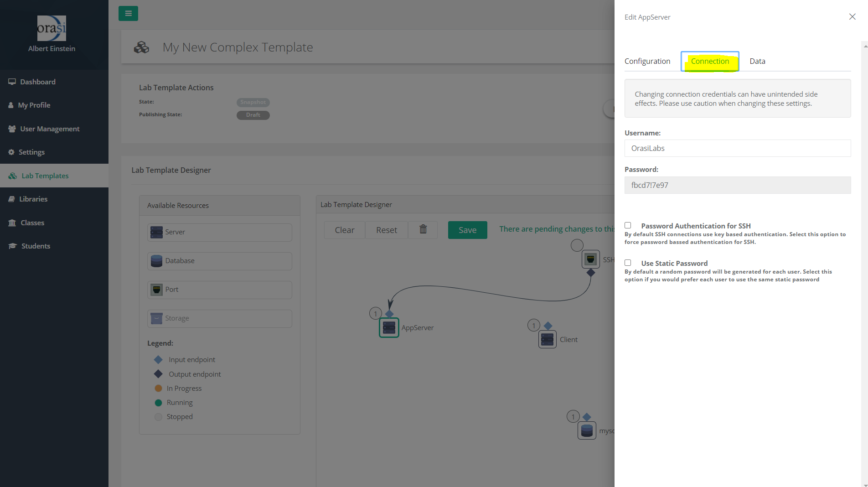This screenshot has width=868, height=487.
Task: Select the SSH port node icon
Action: pyautogui.click(x=591, y=259)
